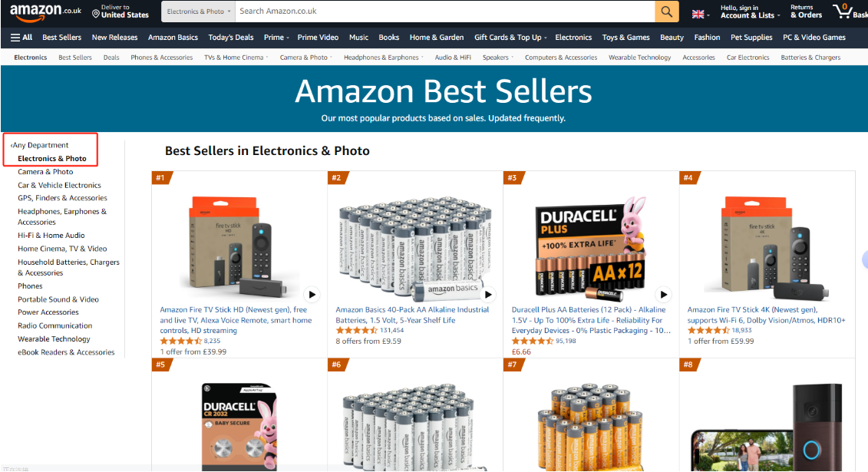This screenshot has height=472, width=868.
Task: Go back to Any Department
Action: [39, 145]
